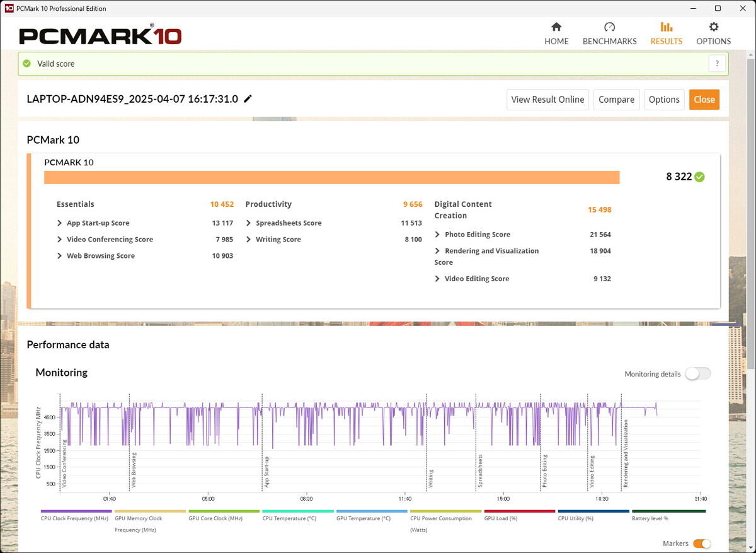Select GPU Core Clock legend swatch
Image resolution: width=756 pixels, height=553 pixels.
(224, 511)
